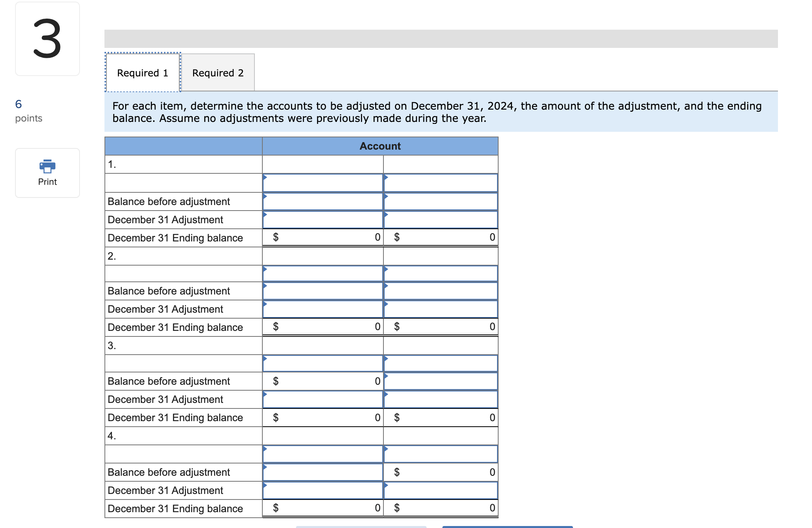
Task: Open item 3 right account name dropdown
Action: click(440, 363)
